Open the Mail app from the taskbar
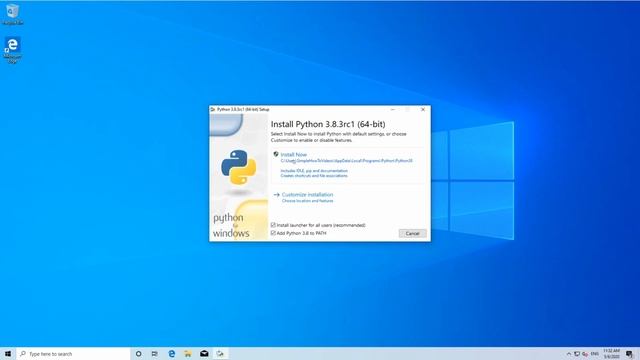Viewport: 640px width, 360px height. [x=204, y=353]
